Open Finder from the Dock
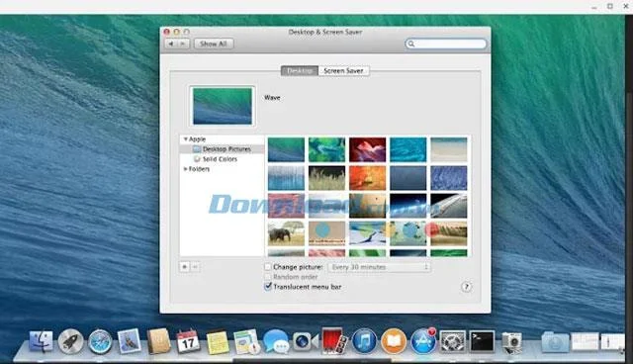Screen dimensions: 633x364 (x=41, y=341)
